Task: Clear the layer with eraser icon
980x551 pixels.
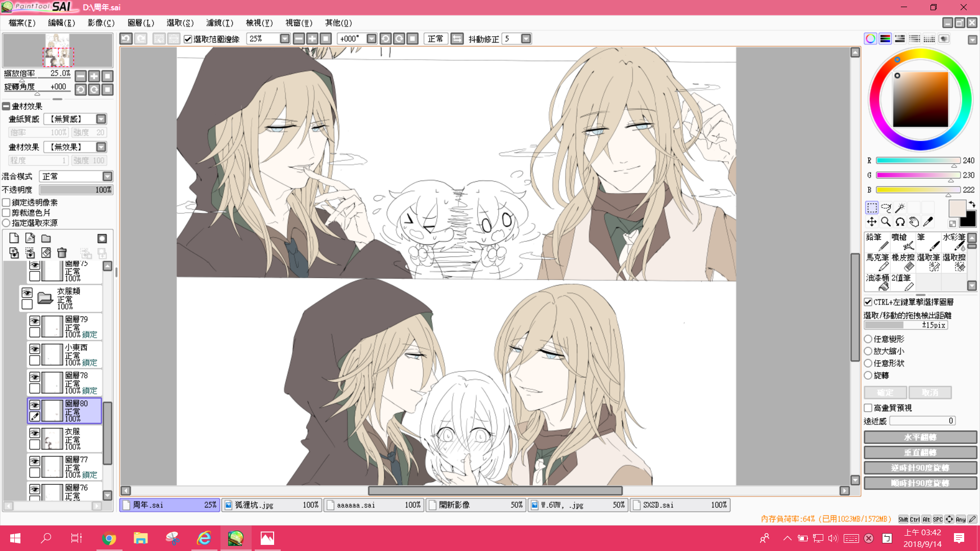Action: [x=46, y=253]
